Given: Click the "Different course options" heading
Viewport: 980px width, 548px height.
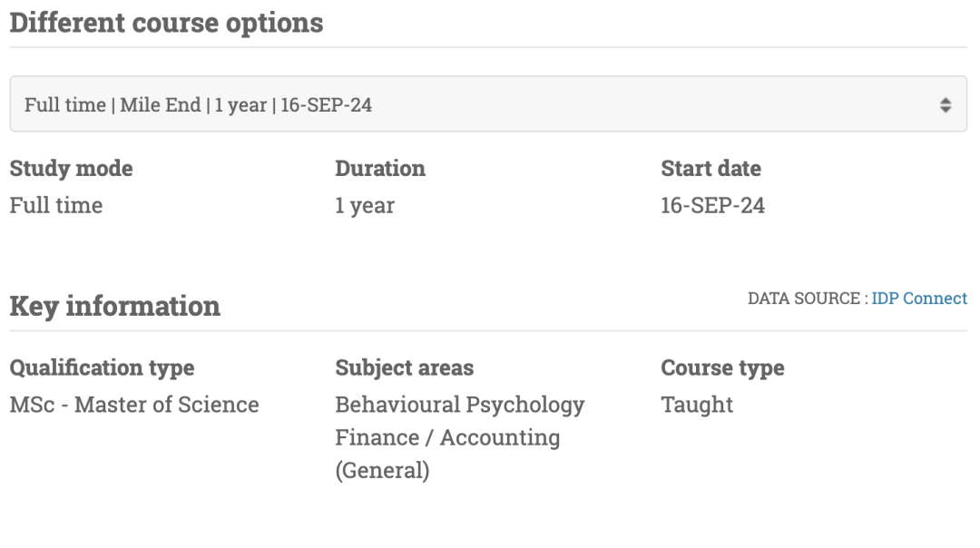Looking at the screenshot, I should pos(166,23).
